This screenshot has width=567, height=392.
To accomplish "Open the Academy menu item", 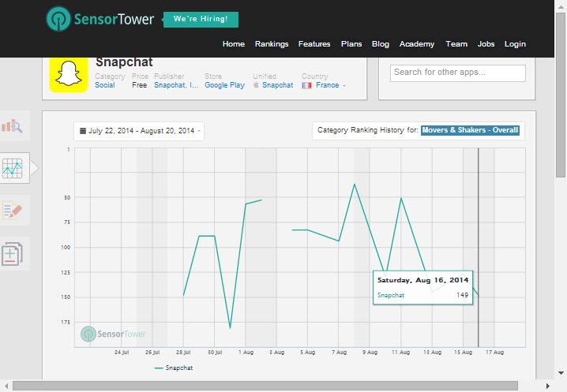I will point(417,43).
